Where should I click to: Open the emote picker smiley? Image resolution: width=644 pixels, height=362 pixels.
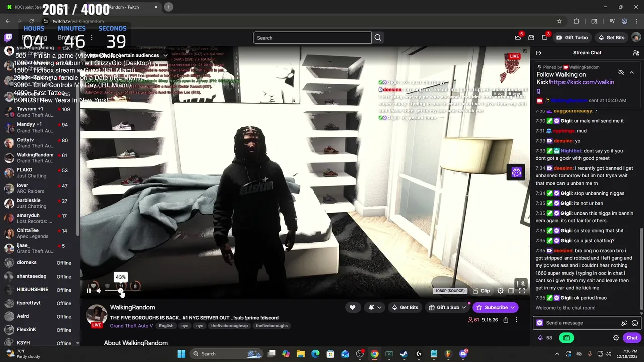click(635, 323)
